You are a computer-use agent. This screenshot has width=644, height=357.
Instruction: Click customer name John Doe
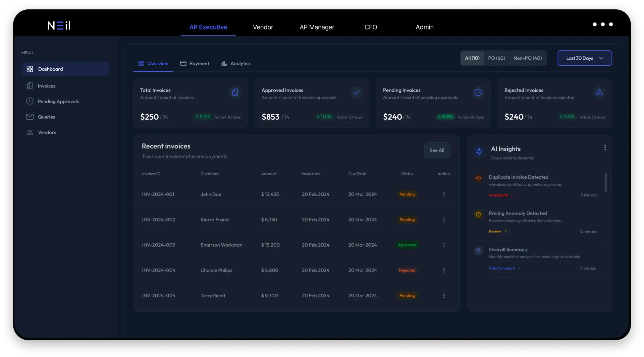(x=211, y=194)
